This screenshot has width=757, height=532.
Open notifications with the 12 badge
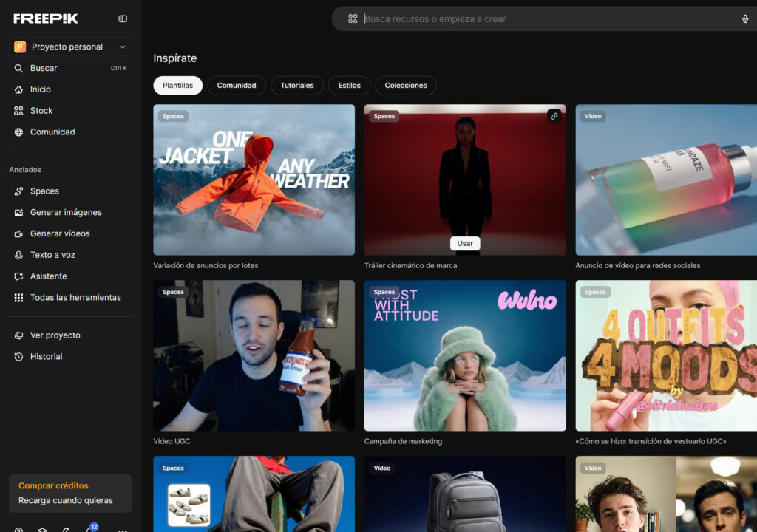[89, 528]
